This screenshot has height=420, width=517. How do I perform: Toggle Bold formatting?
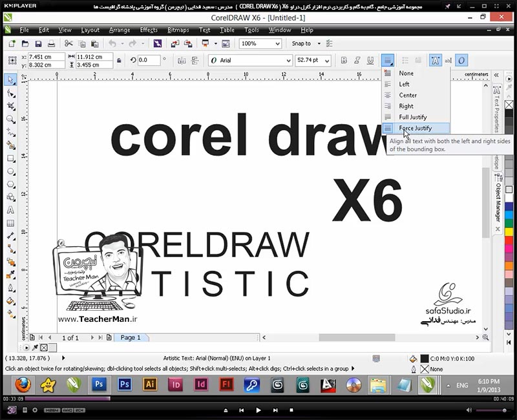click(x=344, y=60)
